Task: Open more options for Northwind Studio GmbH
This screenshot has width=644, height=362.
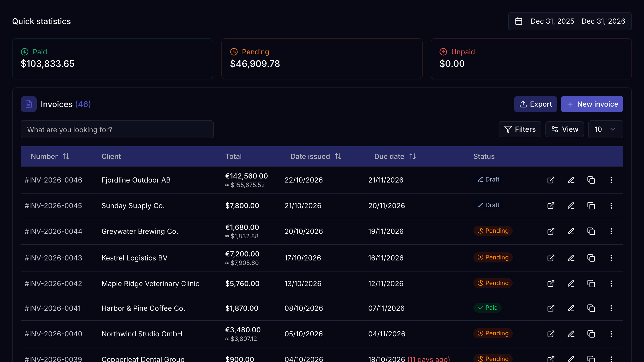Action: click(611, 334)
